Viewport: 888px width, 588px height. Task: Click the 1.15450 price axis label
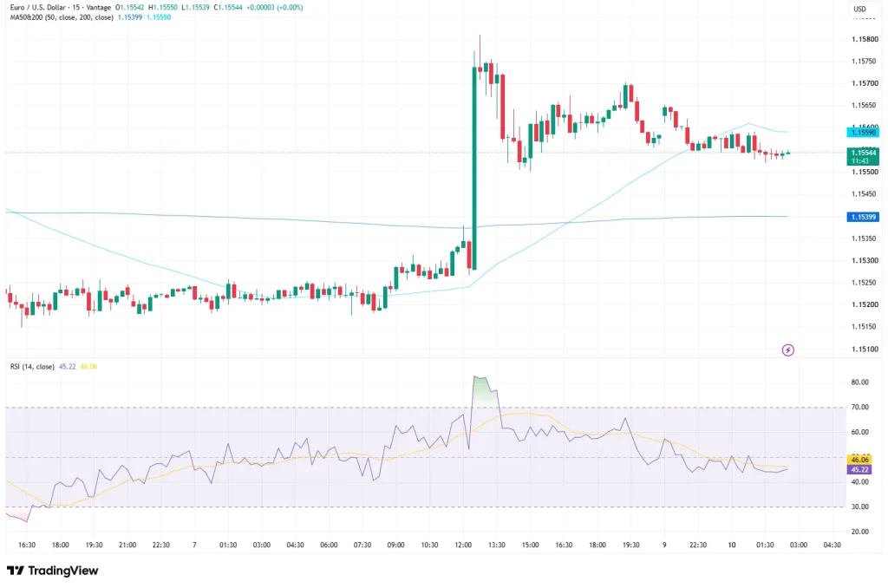865,193
